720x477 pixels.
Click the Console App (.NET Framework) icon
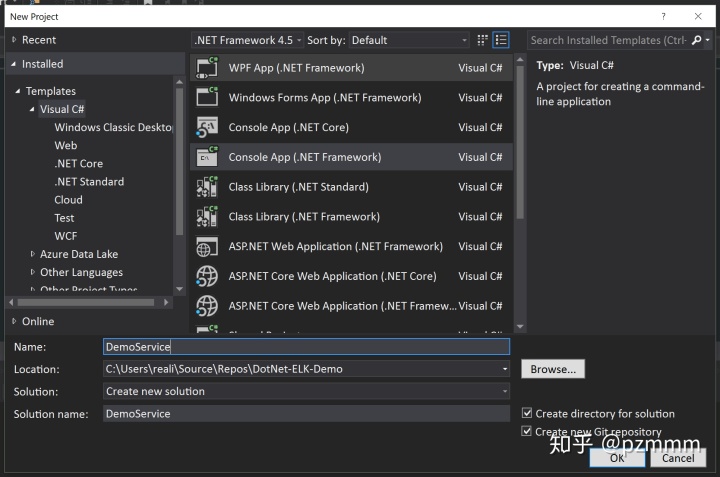pyautogui.click(x=207, y=157)
